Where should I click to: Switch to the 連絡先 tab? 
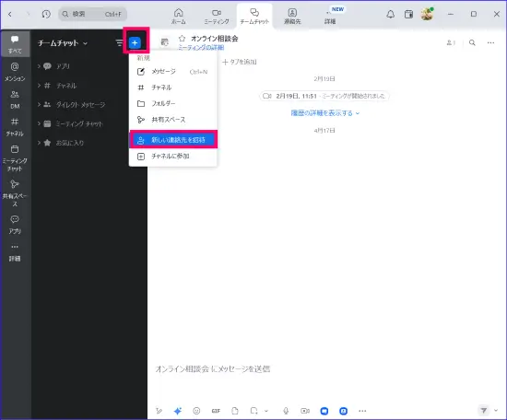(x=292, y=17)
